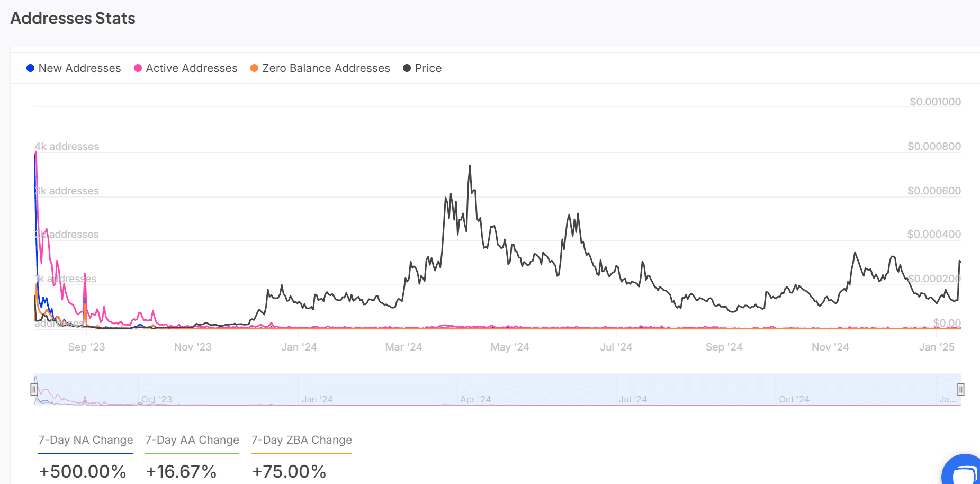
Task: Switch to the 7-Day AA Change tab
Action: [192, 440]
